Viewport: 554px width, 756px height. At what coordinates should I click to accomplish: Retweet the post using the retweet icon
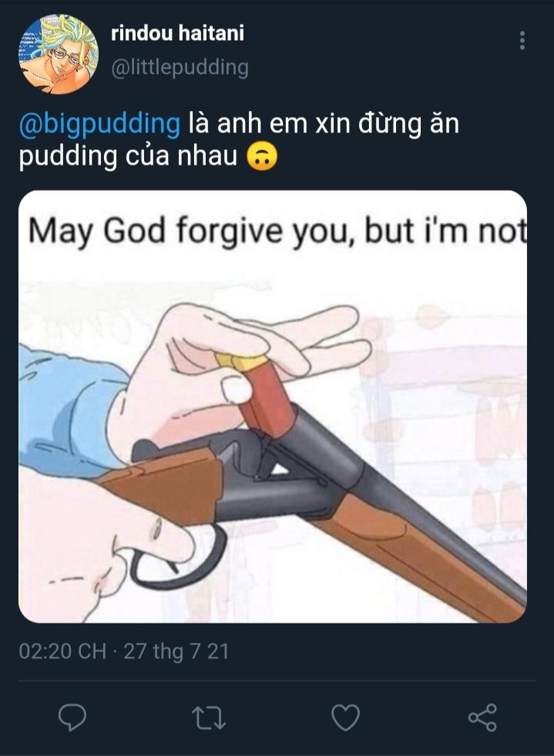(x=209, y=718)
